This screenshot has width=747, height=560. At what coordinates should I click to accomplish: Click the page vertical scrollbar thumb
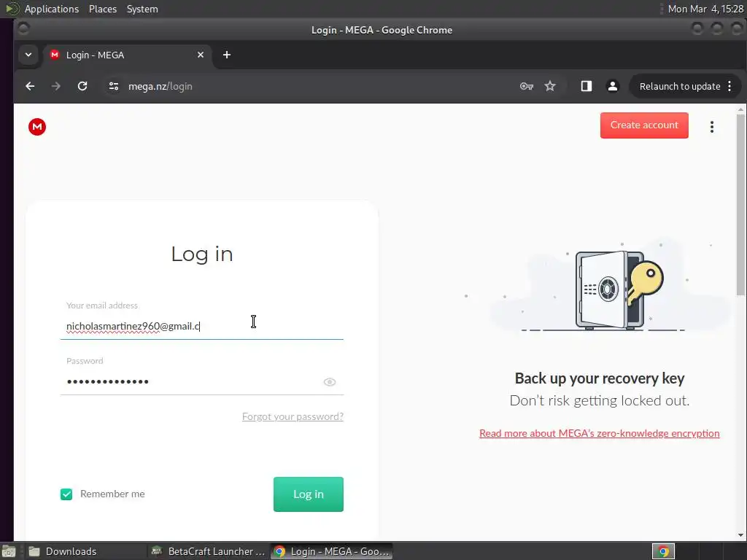(740, 205)
